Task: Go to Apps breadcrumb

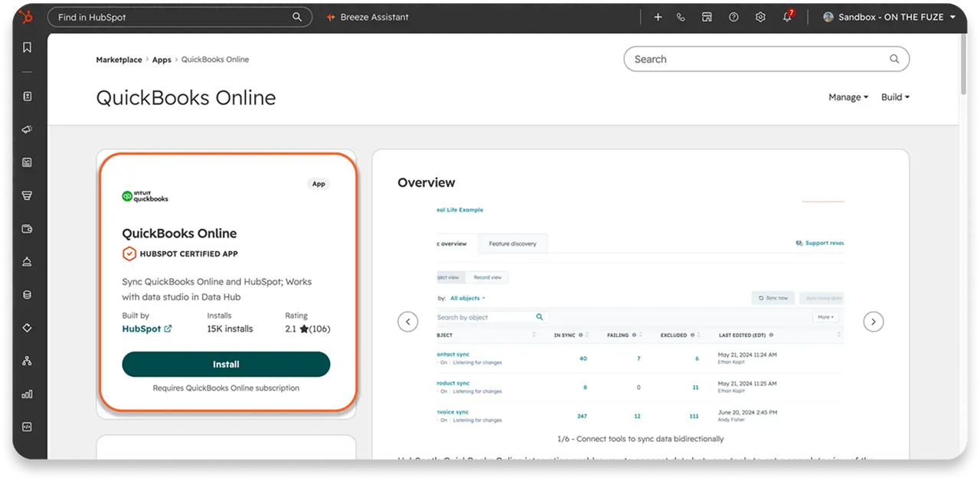Action: click(x=162, y=60)
